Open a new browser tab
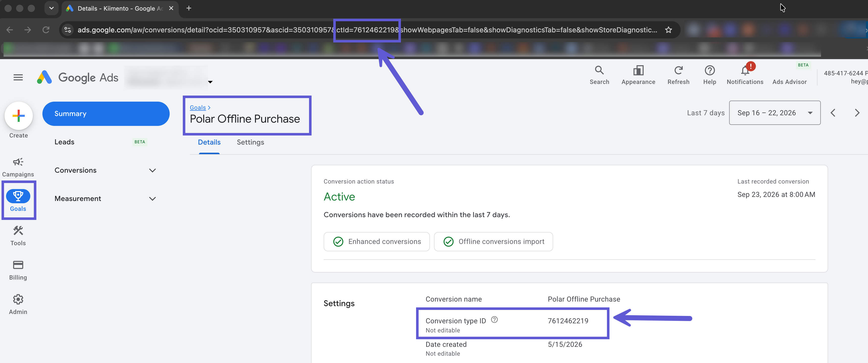The width and height of the screenshot is (868, 363). tap(189, 8)
